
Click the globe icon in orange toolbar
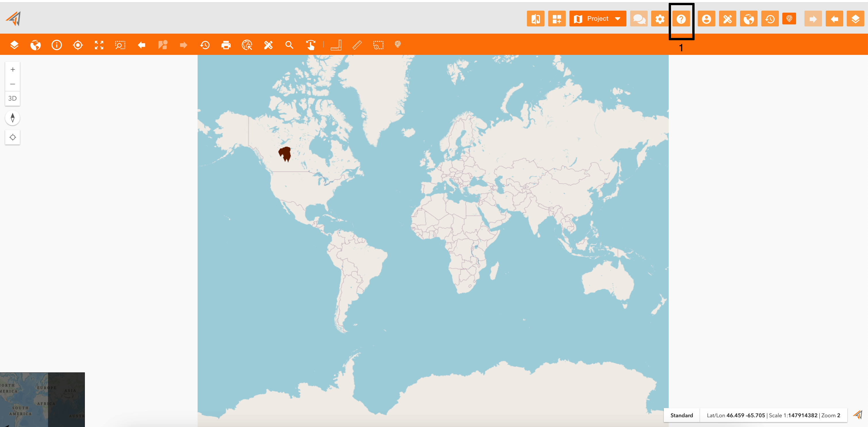click(x=35, y=45)
